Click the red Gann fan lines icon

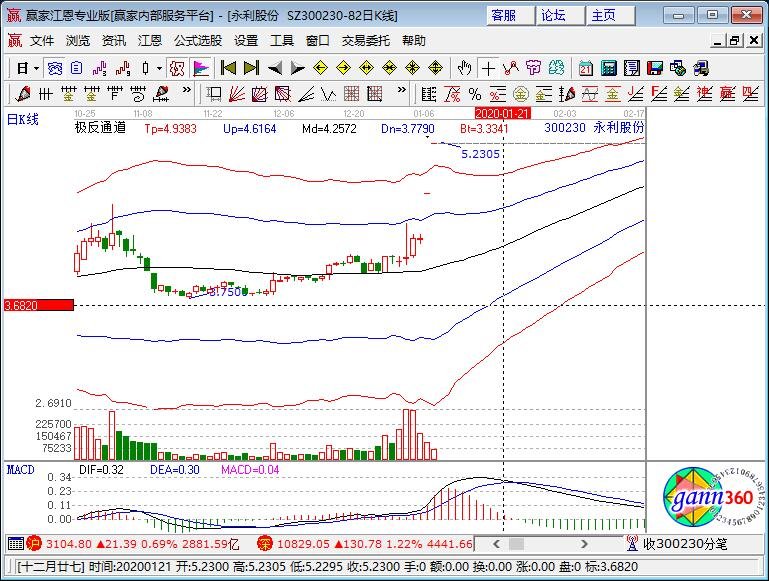[x=236, y=93]
